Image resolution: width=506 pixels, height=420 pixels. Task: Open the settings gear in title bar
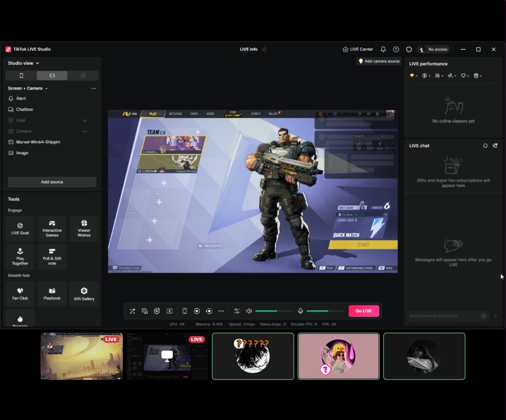(409, 49)
